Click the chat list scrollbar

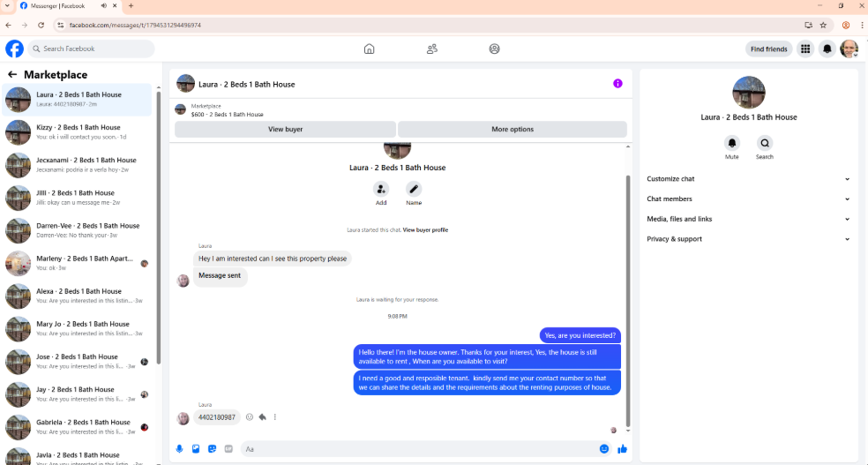click(159, 227)
